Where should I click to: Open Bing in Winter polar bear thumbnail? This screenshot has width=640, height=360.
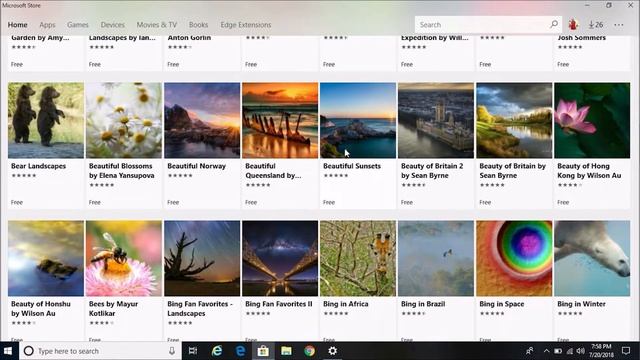(x=592, y=258)
